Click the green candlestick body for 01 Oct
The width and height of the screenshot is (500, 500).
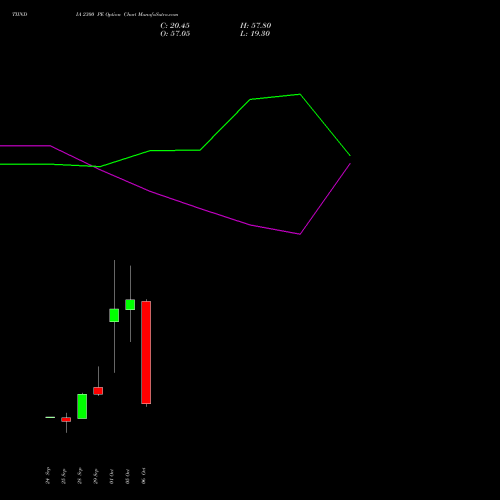114,315
